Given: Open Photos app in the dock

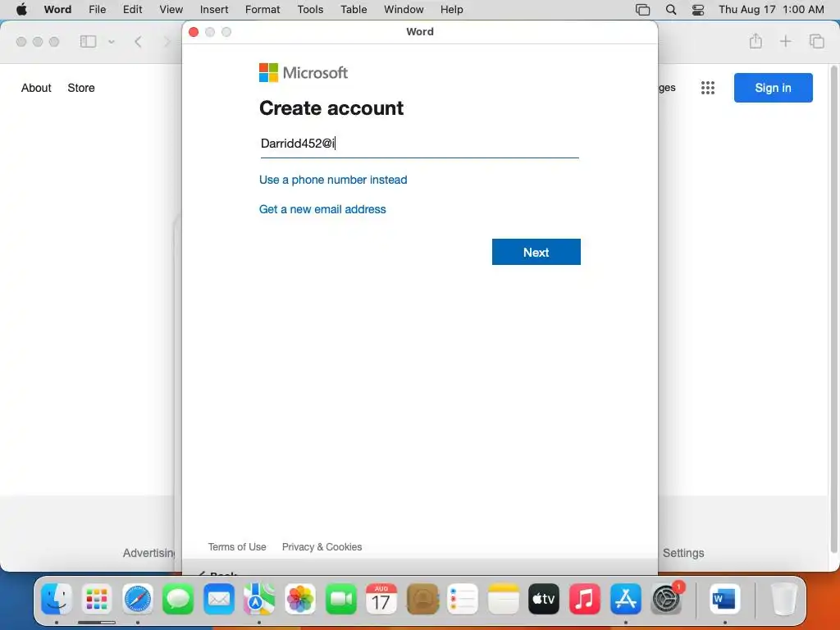Looking at the screenshot, I should pos(300,599).
